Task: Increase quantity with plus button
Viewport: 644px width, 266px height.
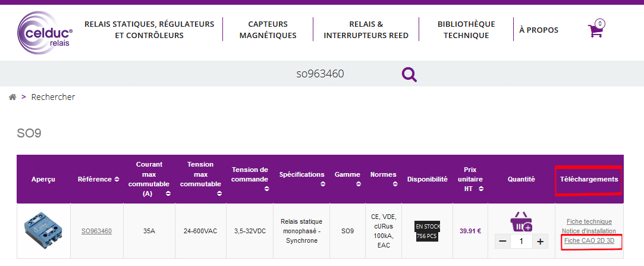Action: pyautogui.click(x=540, y=242)
